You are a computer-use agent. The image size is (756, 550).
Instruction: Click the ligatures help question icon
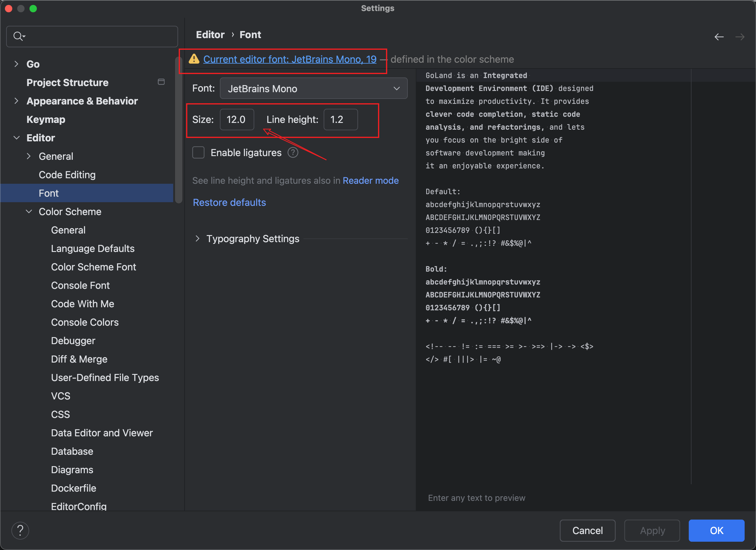(x=293, y=153)
